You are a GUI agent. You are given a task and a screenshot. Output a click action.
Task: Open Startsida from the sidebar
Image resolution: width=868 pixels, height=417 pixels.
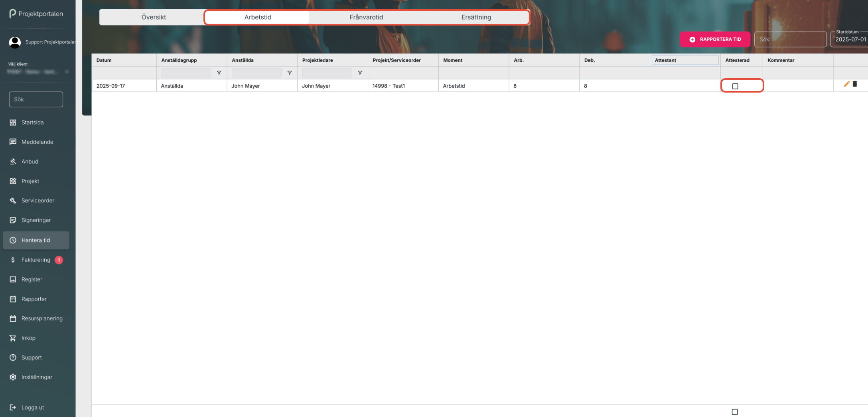(x=33, y=123)
